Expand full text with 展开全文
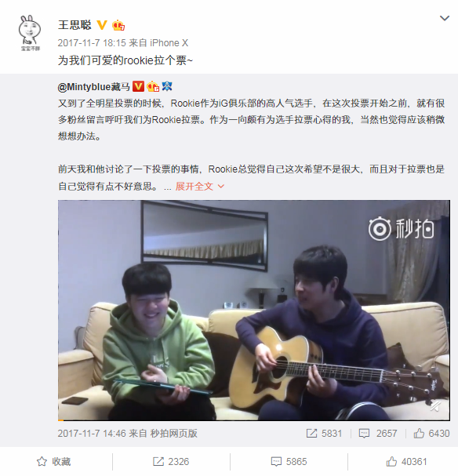 click(x=194, y=186)
